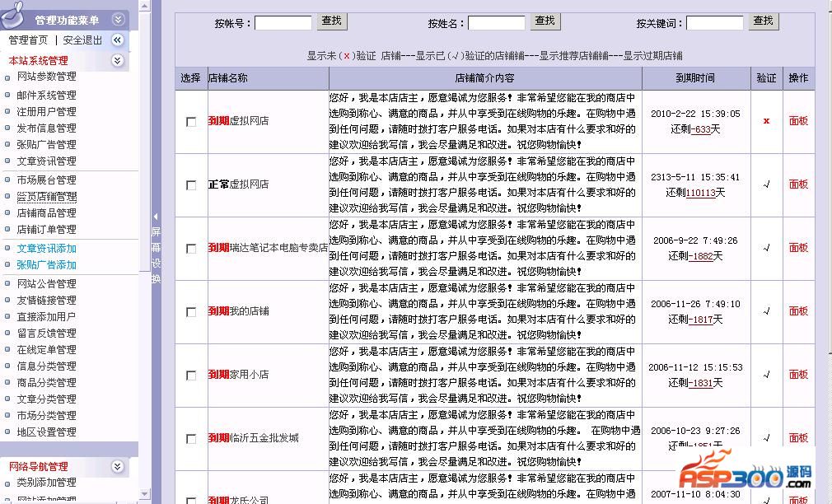Click 显示推荐店铺 filter
832x504 pixels.
(573, 56)
